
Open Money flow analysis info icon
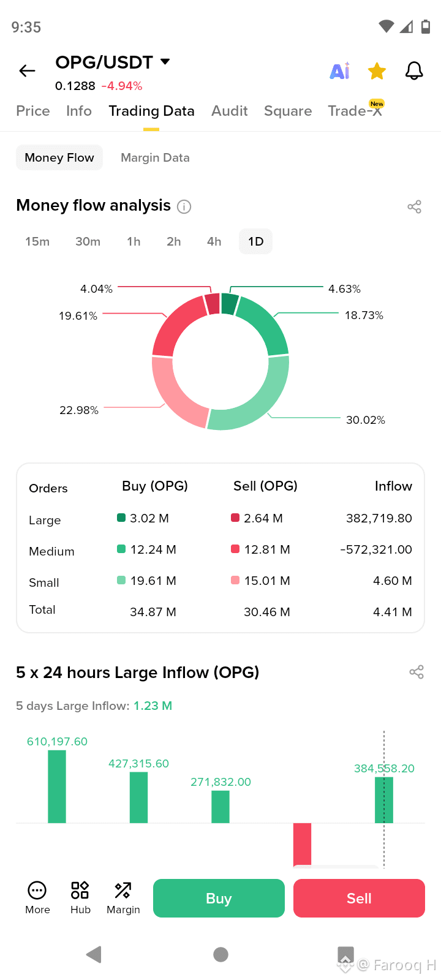point(184,206)
